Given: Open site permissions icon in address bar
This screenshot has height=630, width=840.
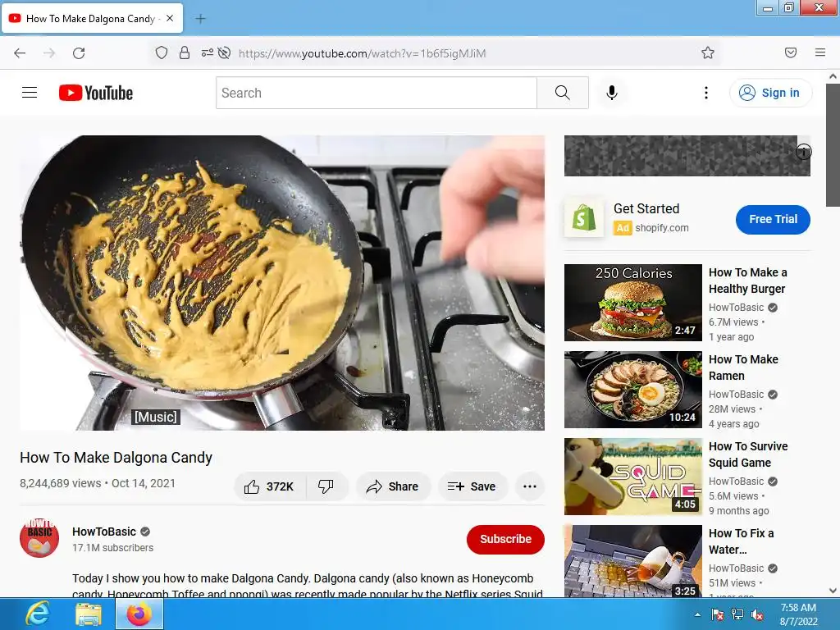Looking at the screenshot, I should tap(207, 52).
